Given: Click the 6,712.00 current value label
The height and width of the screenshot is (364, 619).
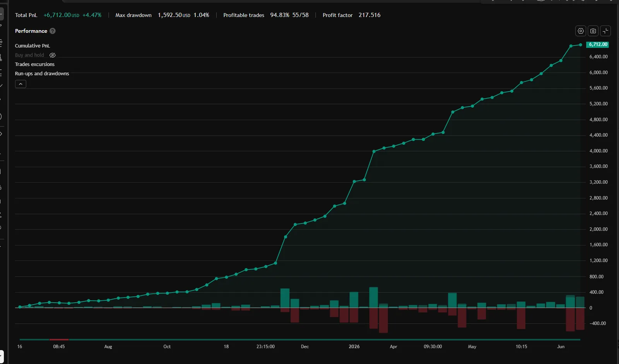Looking at the screenshot, I should tap(598, 44).
